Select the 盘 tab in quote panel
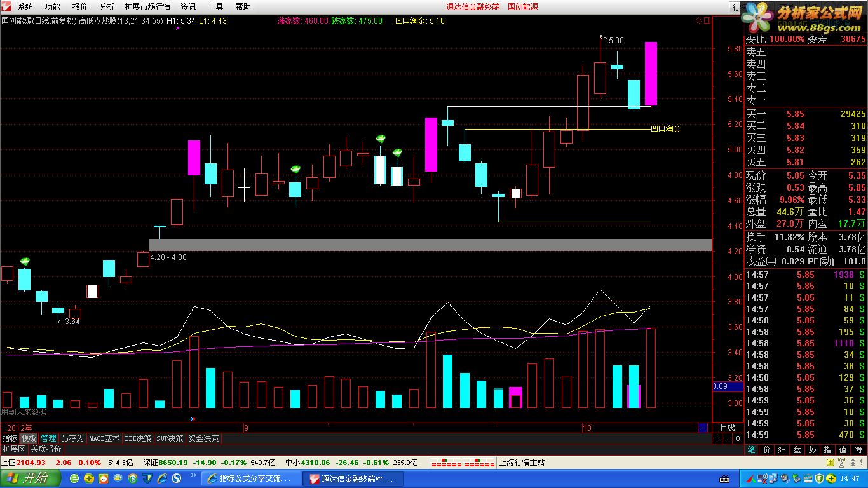868x488 pixels. [797, 449]
